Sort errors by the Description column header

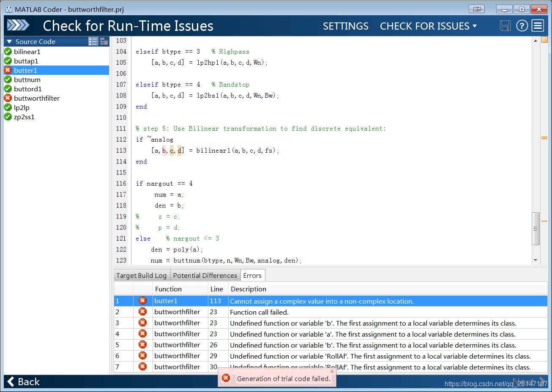click(x=388, y=289)
